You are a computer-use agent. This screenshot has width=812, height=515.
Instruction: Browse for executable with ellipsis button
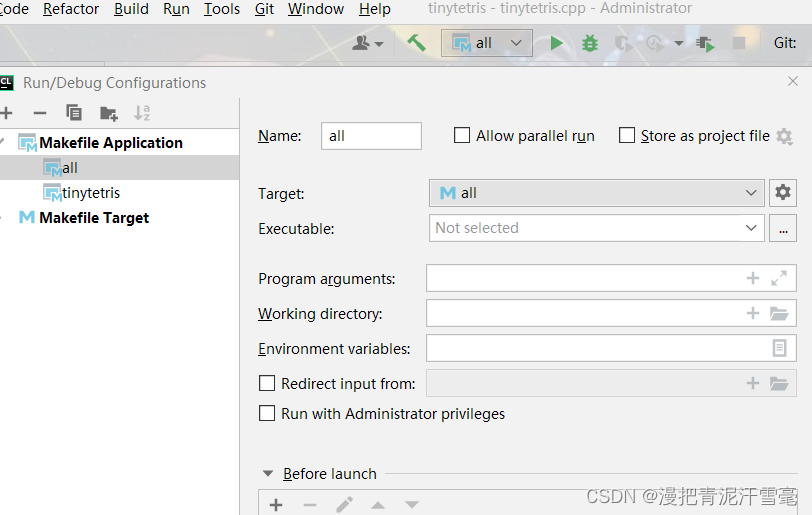tap(783, 228)
